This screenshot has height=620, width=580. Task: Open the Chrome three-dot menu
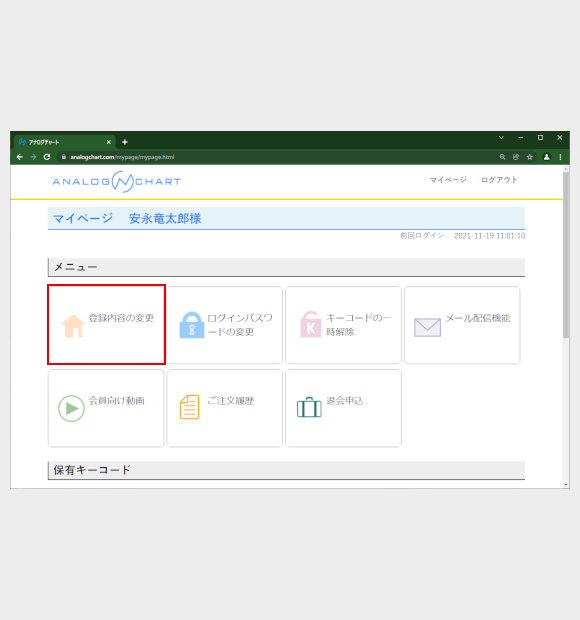tap(560, 157)
